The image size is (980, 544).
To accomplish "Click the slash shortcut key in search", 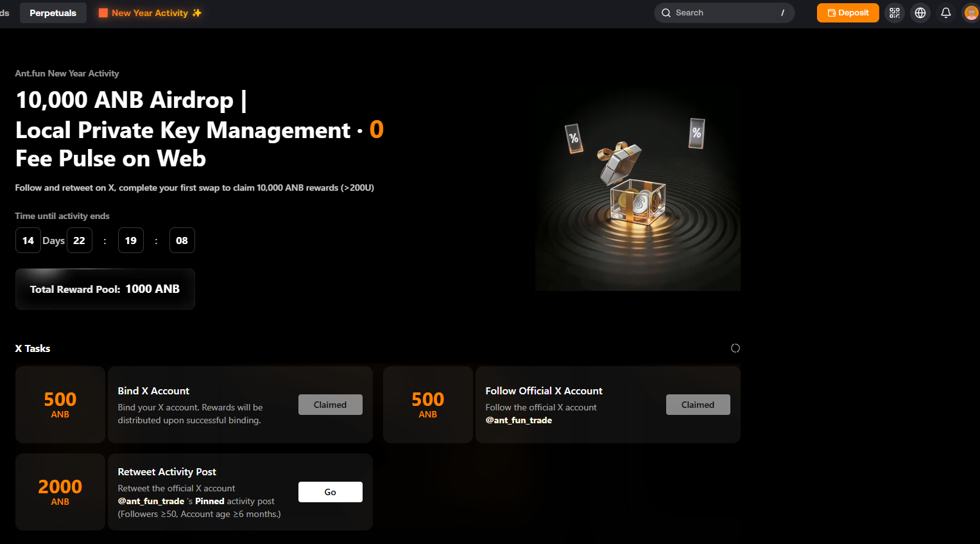I will tap(782, 13).
